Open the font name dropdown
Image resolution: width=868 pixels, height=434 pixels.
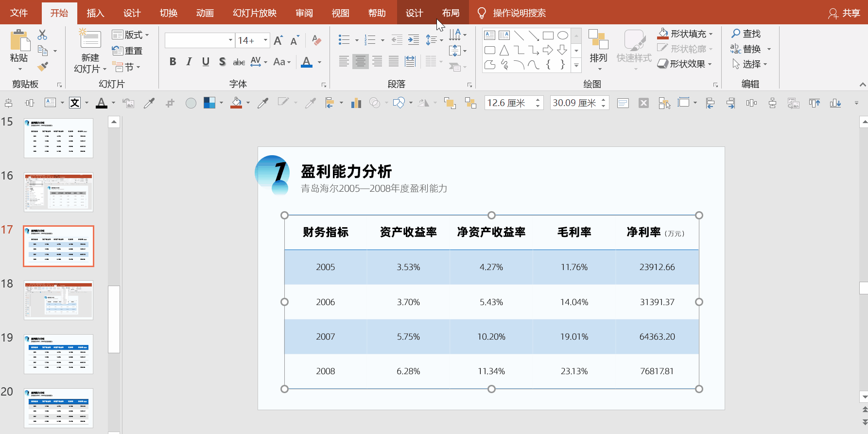230,40
